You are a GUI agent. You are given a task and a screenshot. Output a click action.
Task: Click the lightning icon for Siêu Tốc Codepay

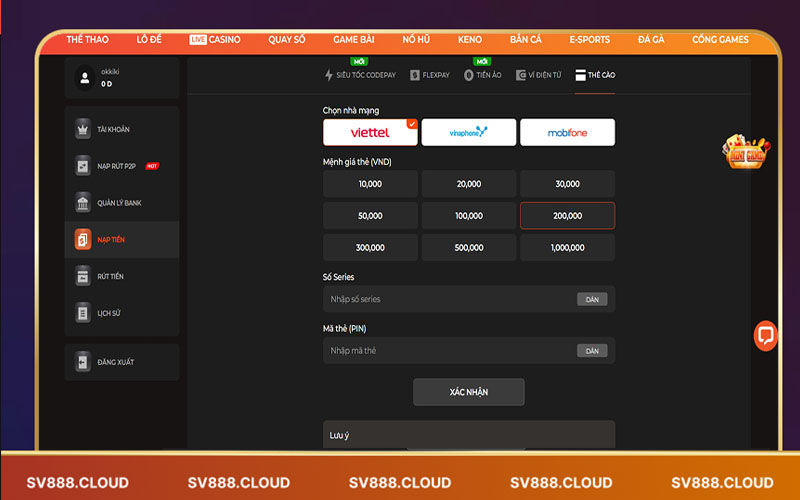click(x=329, y=75)
